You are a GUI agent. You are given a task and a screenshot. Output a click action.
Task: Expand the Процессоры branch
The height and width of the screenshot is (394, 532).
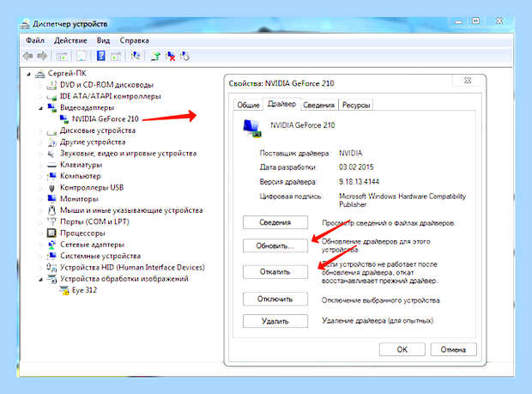(40, 233)
